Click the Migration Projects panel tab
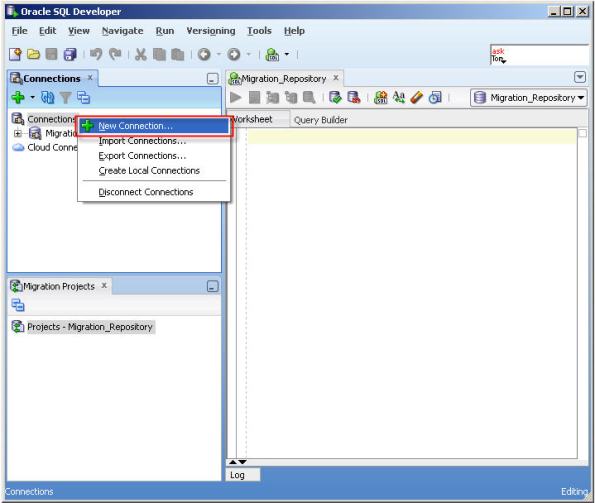 click(58, 286)
